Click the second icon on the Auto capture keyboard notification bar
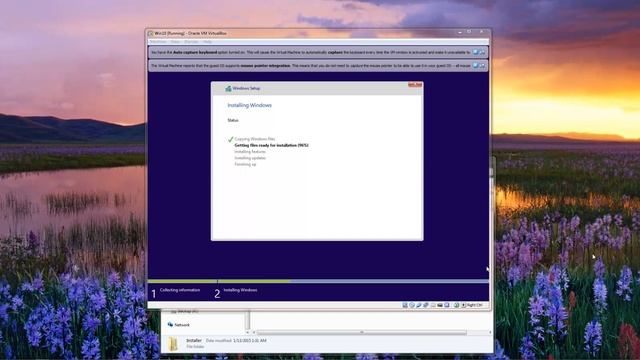This screenshot has height=360, width=640. point(482,52)
